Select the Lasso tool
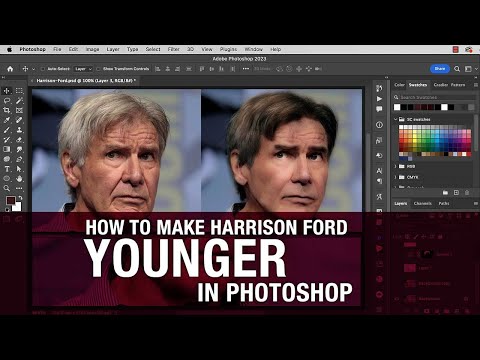Viewport: 480px width, 360px height. coord(7,100)
